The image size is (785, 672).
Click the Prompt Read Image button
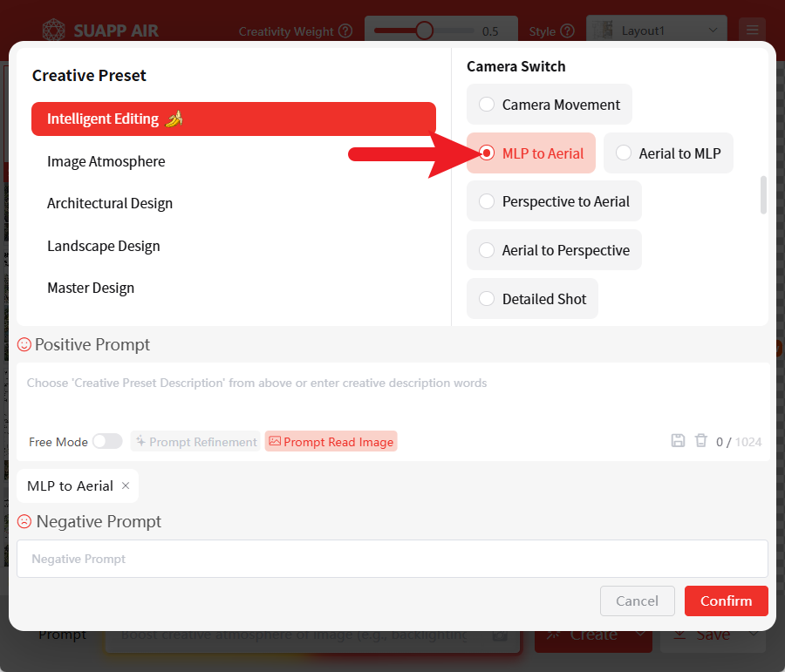(331, 442)
